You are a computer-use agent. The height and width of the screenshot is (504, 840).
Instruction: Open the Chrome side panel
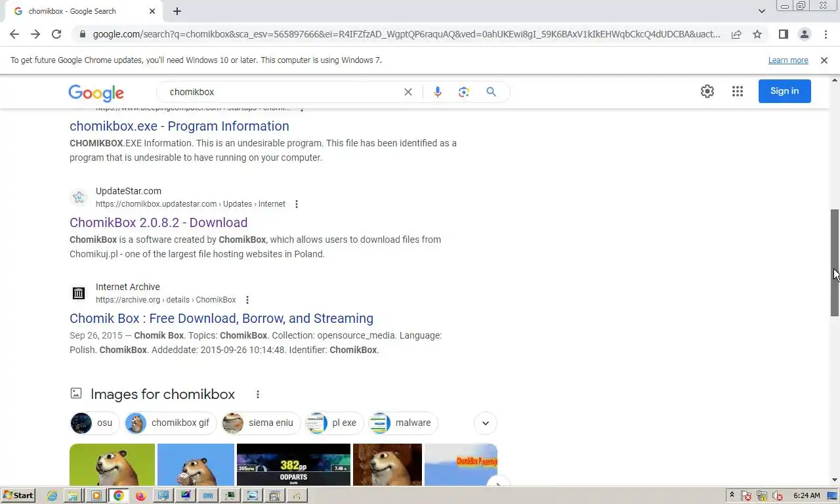coord(783,34)
